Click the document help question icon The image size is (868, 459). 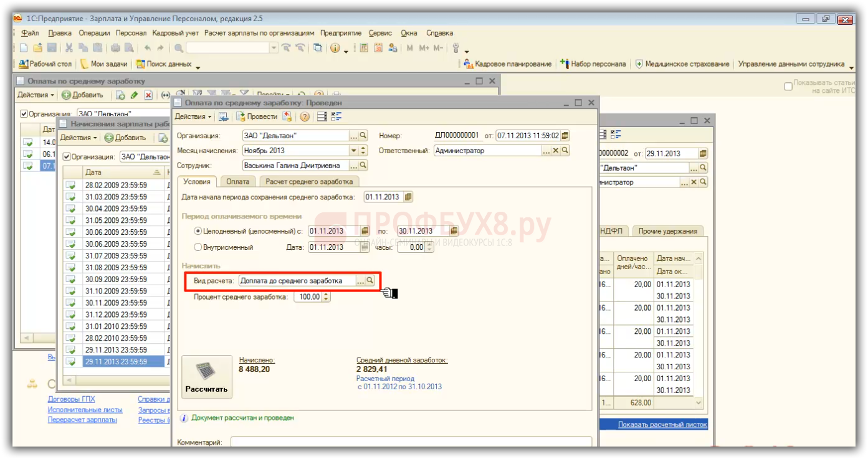(x=305, y=116)
